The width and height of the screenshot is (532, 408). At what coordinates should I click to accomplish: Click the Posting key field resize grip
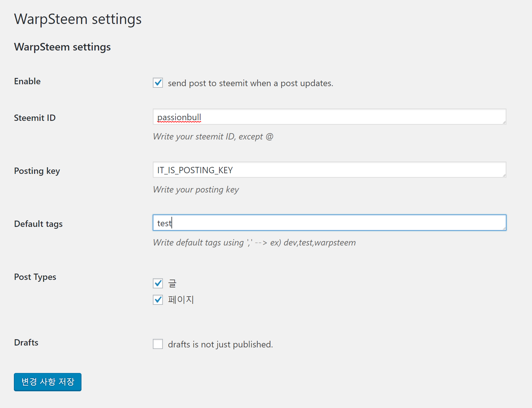(x=504, y=175)
